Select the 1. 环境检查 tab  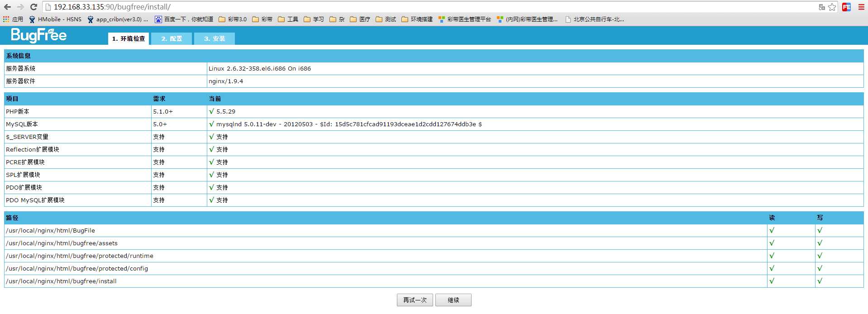coord(129,39)
